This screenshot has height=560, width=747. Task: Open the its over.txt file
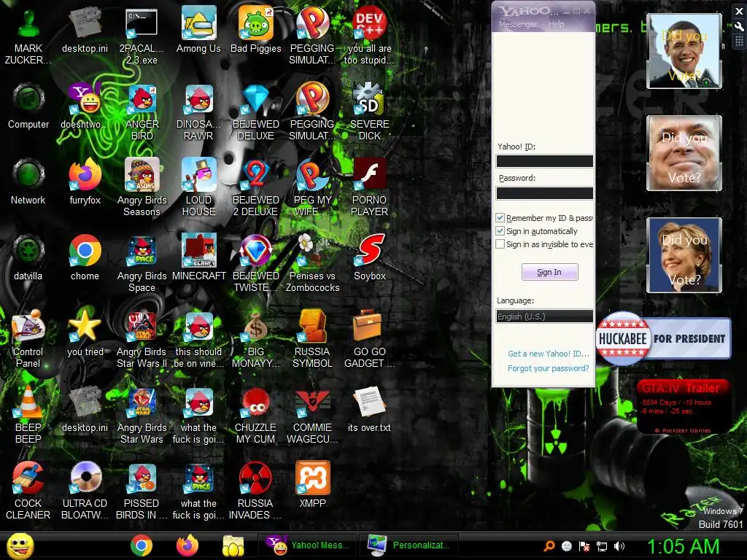click(x=369, y=409)
